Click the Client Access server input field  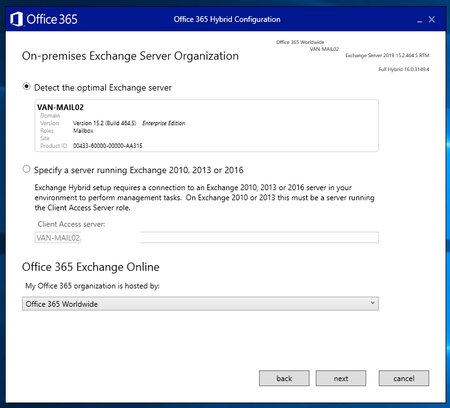[x=206, y=237]
